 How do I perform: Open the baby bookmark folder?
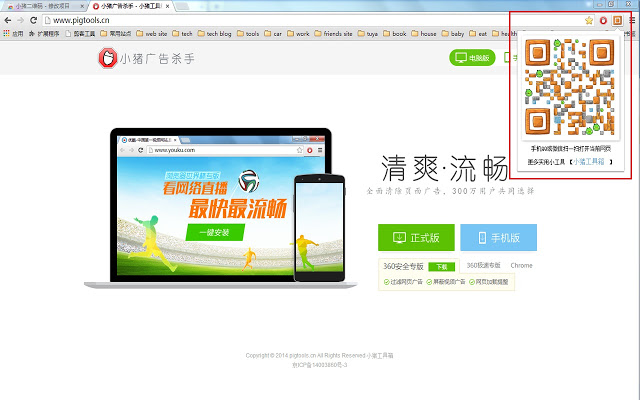click(453, 34)
